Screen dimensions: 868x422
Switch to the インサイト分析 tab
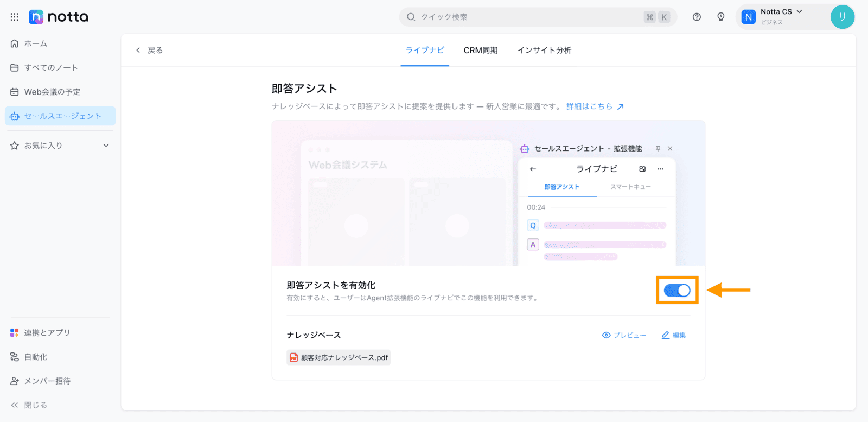(544, 50)
